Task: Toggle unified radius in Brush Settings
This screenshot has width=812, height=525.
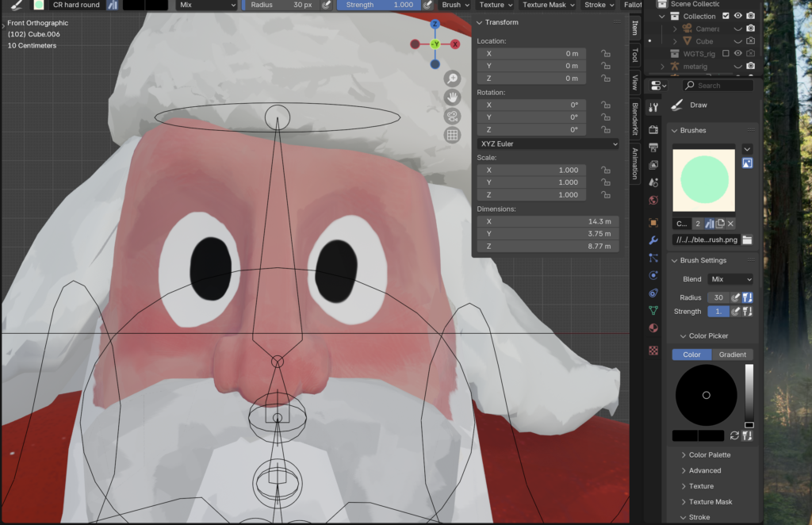Action: 747,297
